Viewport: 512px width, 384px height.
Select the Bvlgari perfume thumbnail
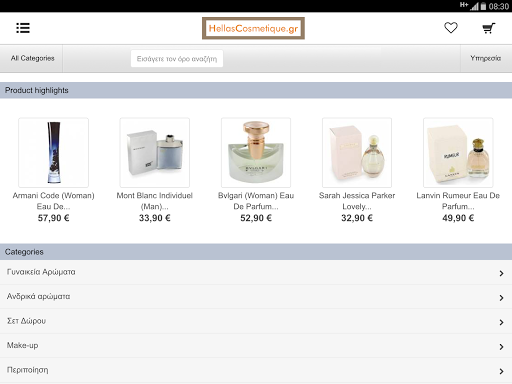click(x=256, y=152)
